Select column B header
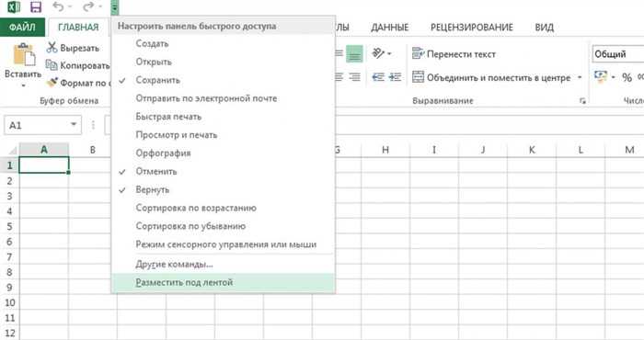This screenshot has width=644, height=340. (93, 150)
